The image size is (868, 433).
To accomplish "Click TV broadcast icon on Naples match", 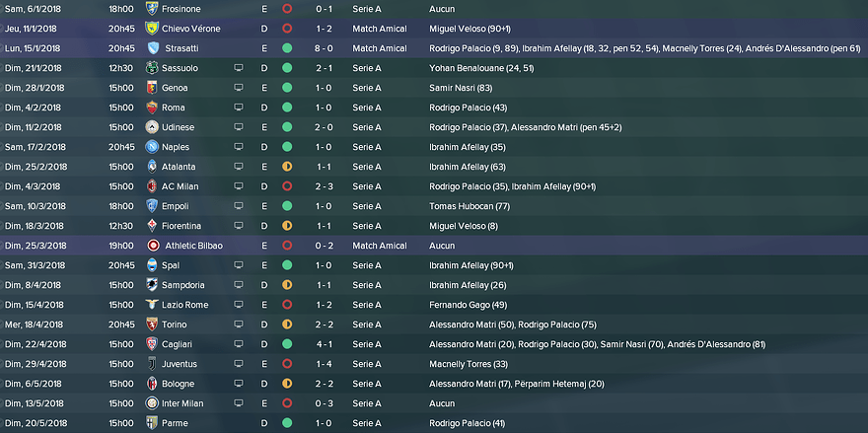I will [239, 147].
